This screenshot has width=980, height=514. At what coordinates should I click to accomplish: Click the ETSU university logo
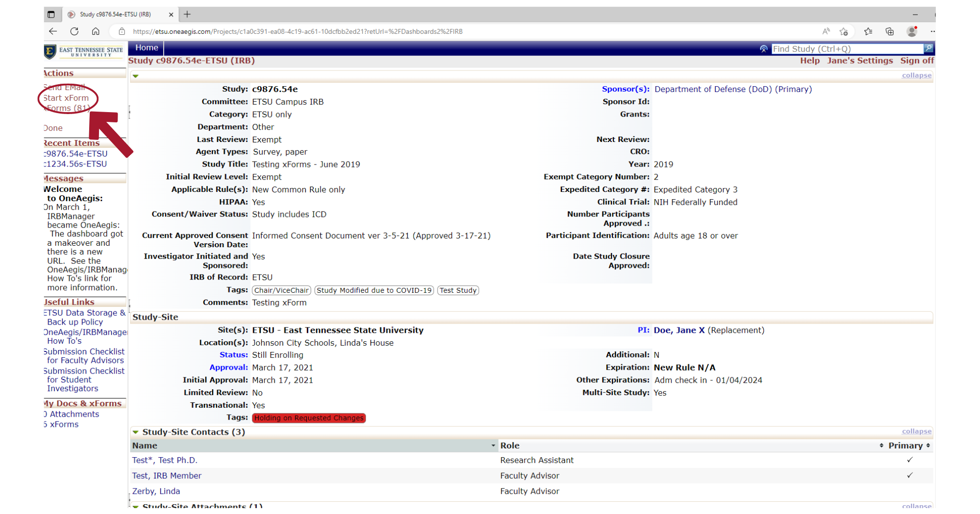[x=84, y=52]
